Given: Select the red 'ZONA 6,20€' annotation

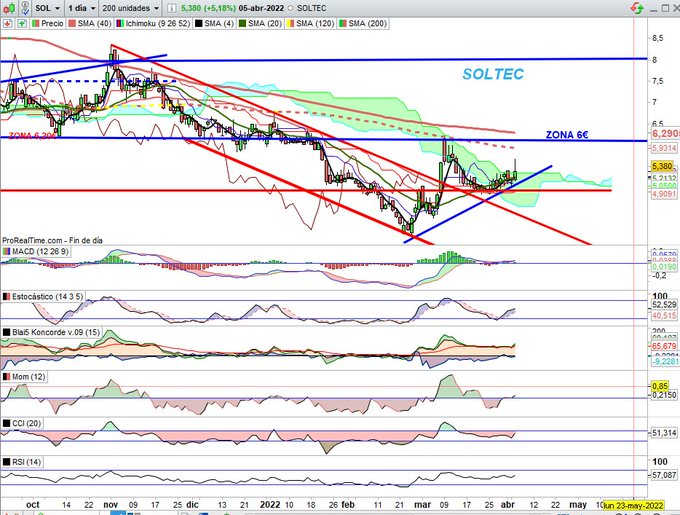Looking at the screenshot, I should coord(32,136).
